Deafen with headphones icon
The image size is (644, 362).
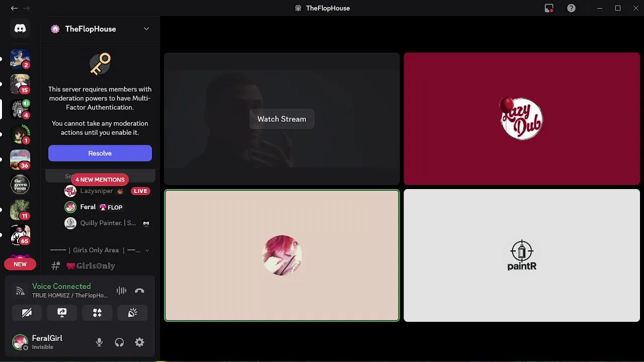[119, 342]
